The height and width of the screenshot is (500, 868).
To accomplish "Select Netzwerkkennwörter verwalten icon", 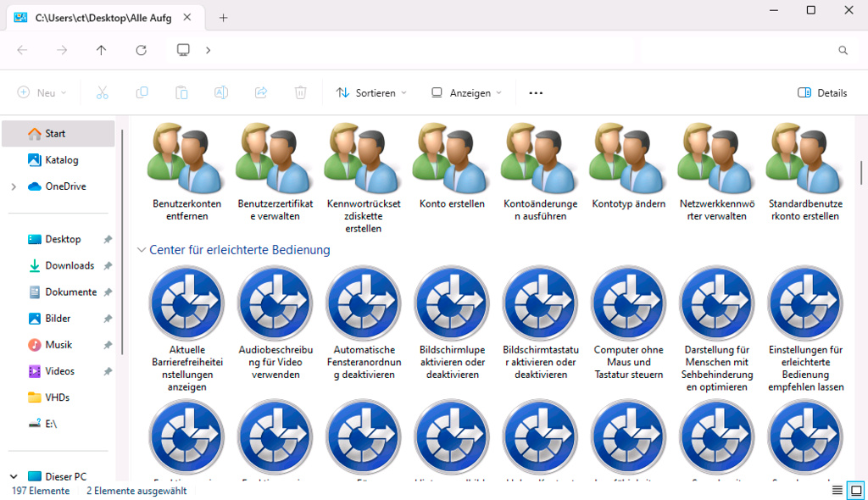I will point(717,158).
